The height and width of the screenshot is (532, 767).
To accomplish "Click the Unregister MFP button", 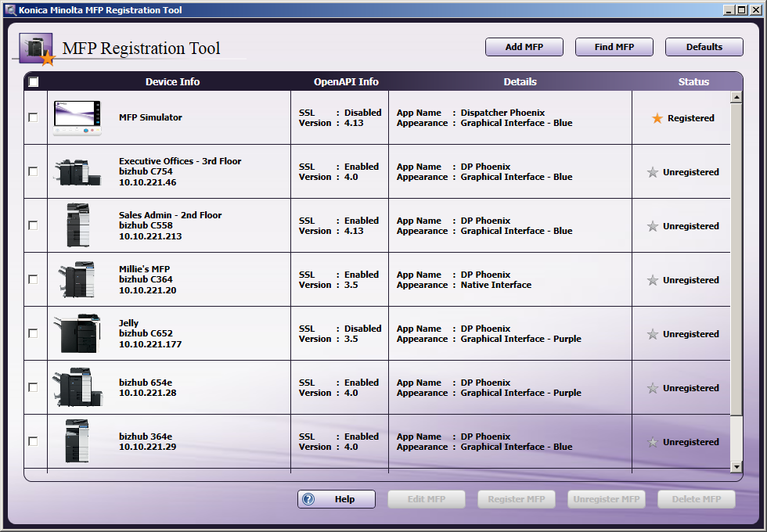I will click(606, 499).
